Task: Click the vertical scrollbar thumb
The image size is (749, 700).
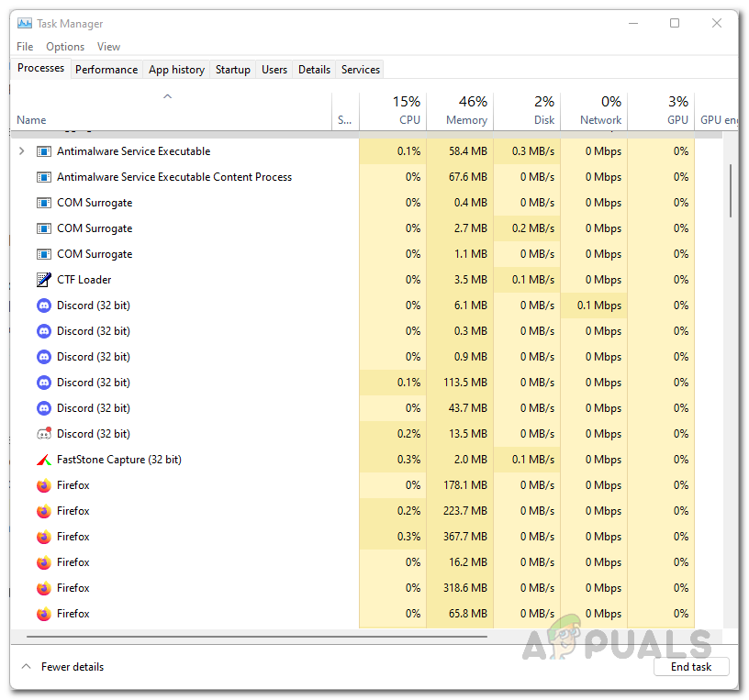Action: pos(731,191)
